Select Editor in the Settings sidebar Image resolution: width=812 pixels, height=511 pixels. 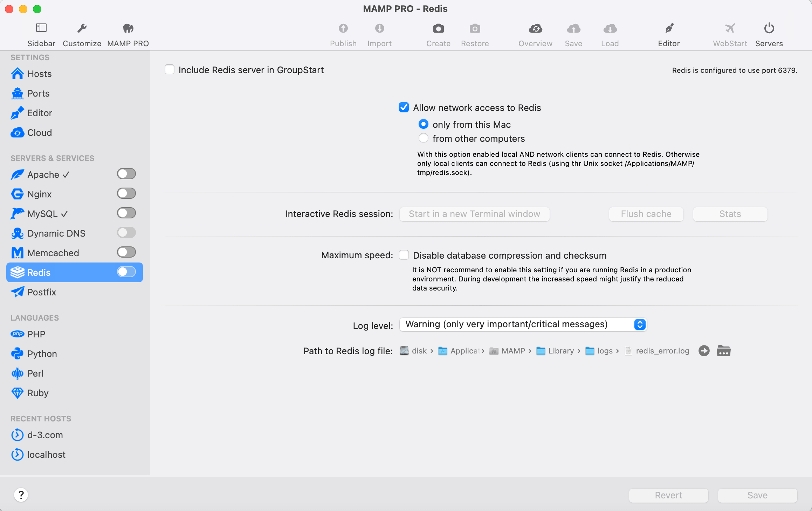click(75, 113)
